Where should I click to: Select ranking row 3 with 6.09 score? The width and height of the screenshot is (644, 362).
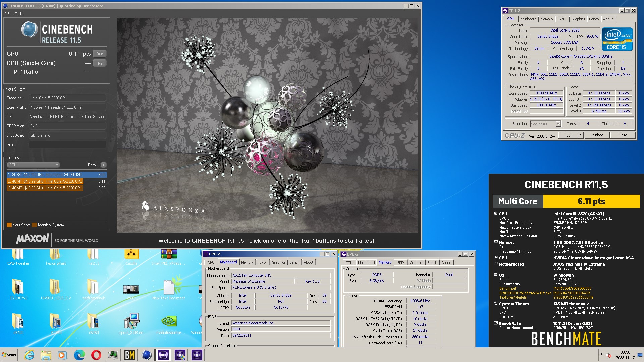57,188
